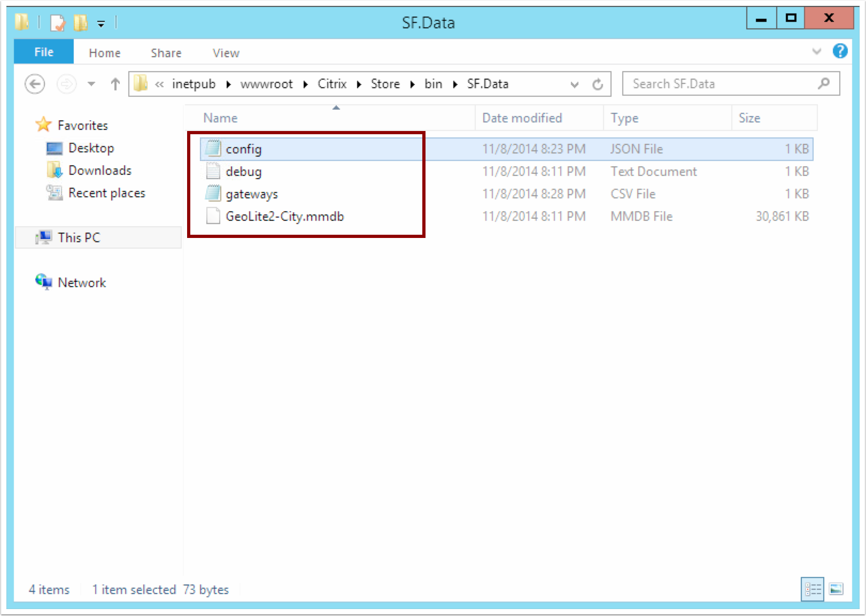Refresh the SF.Data folder view
This screenshot has width=866, height=616.
tap(598, 84)
